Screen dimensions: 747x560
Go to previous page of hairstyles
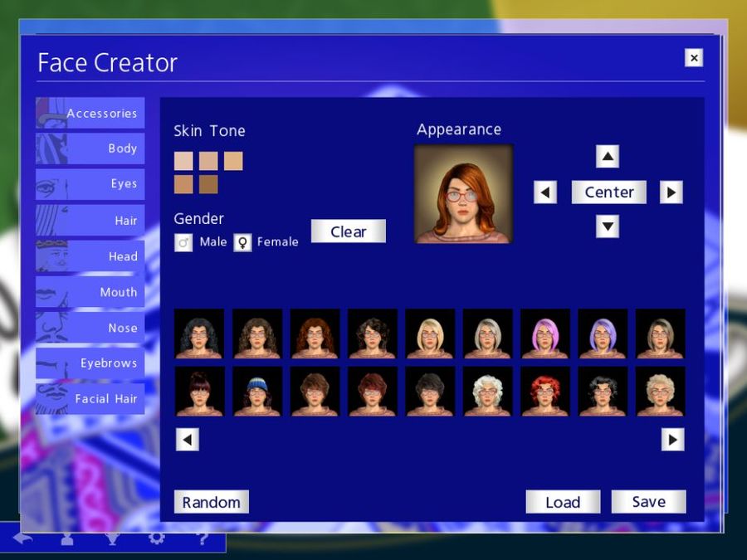coord(188,440)
